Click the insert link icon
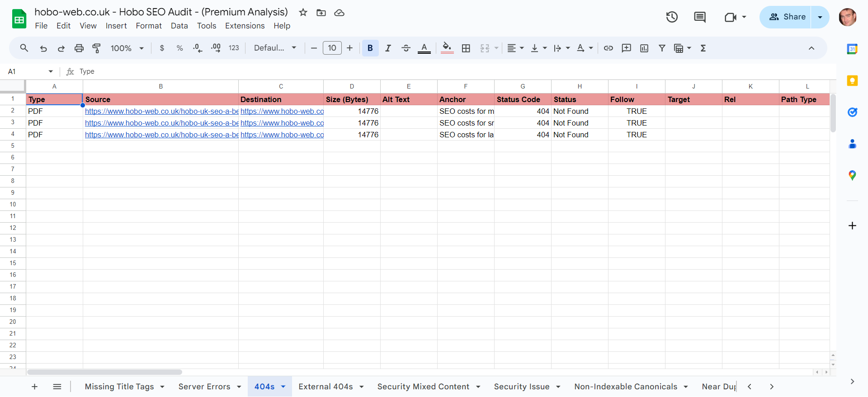Screen dimensions: 868x397 point(608,48)
